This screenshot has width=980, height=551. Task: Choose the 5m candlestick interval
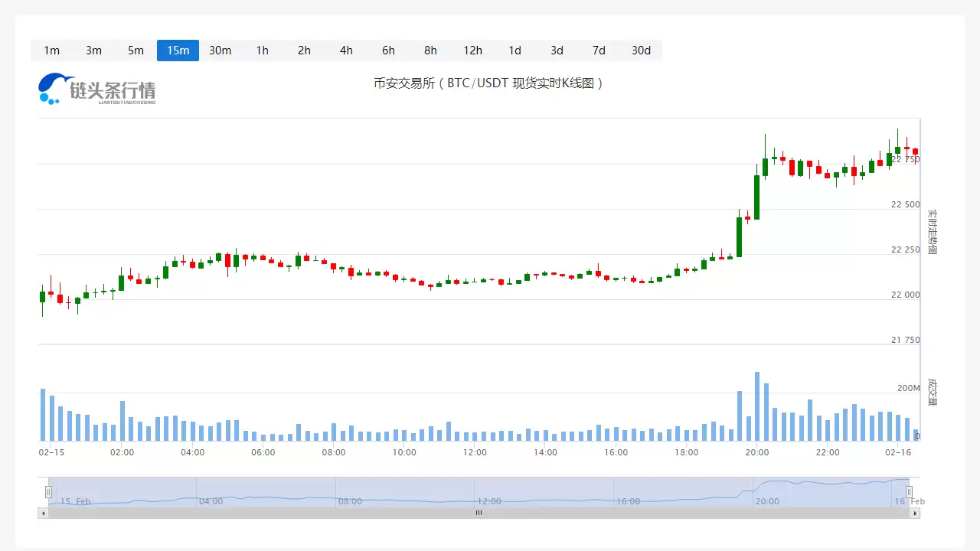(x=136, y=51)
